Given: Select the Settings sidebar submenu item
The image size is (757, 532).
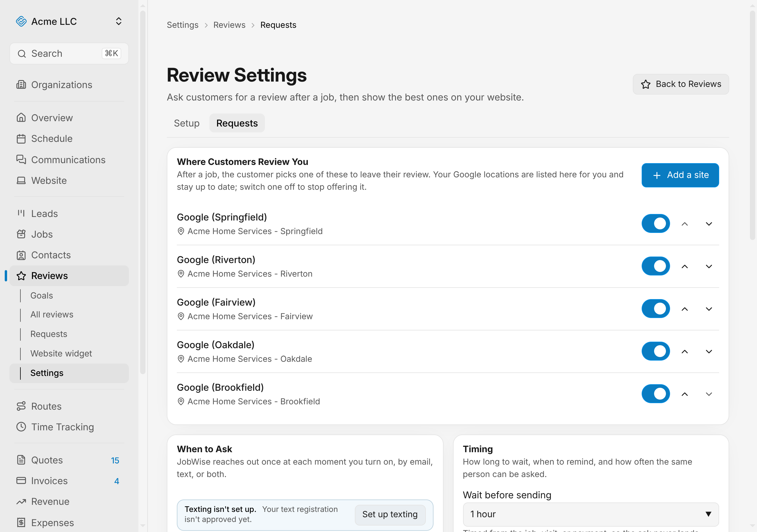Looking at the screenshot, I should pos(69,373).
